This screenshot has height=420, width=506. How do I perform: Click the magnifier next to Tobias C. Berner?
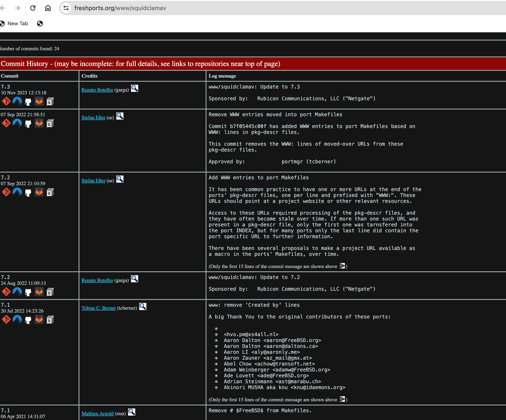click(x=143, y=306)
